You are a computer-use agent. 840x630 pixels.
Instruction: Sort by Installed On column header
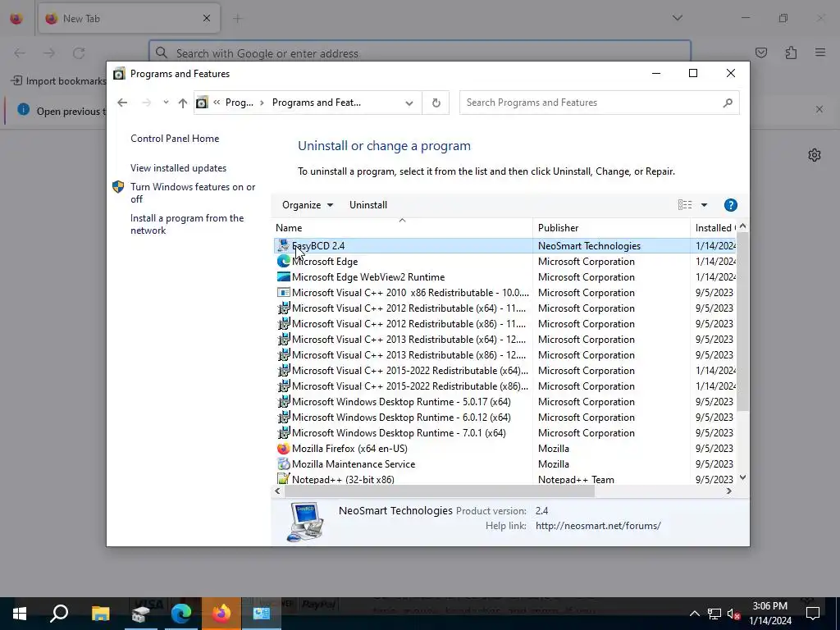(714, 228)
